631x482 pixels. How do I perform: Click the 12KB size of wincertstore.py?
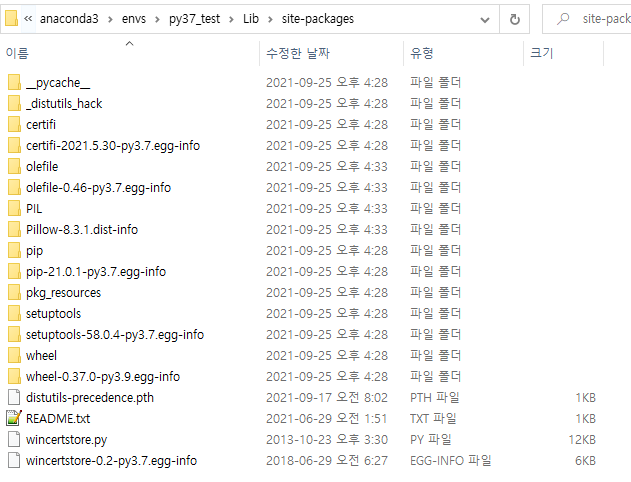click(582, 439)
